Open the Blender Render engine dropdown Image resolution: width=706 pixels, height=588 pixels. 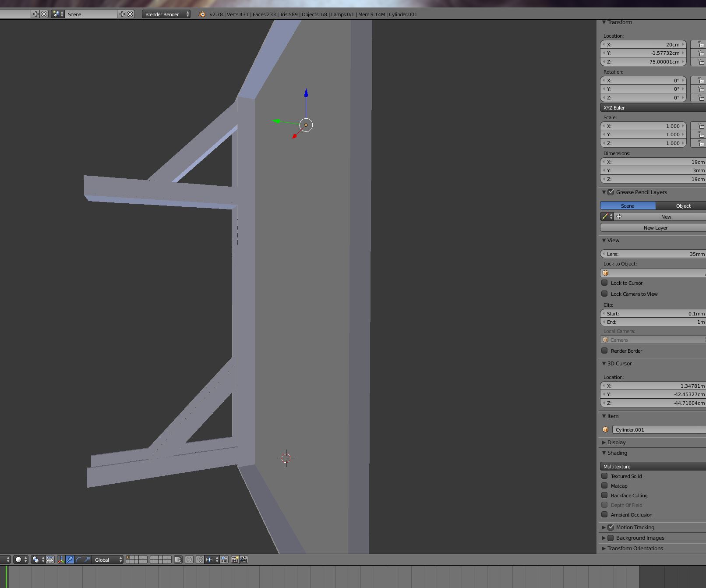(x=166, y=14)
